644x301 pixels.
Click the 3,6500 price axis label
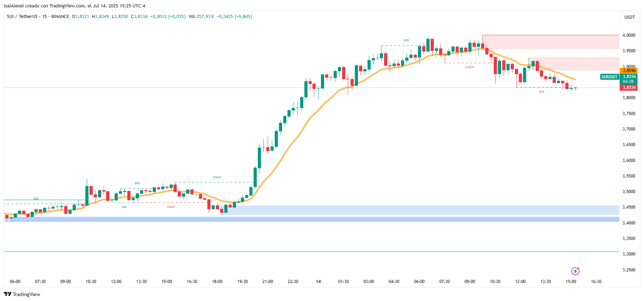pos(629,145)
